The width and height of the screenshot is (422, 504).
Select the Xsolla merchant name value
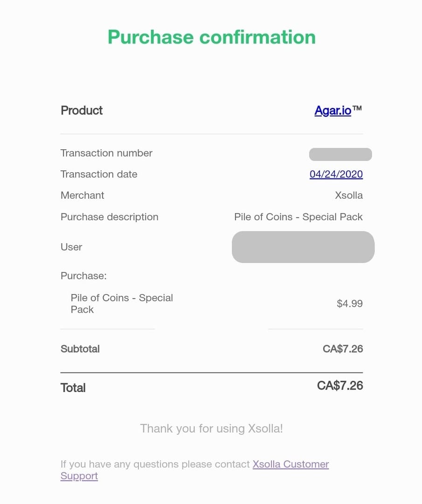[x=348, y=196]
